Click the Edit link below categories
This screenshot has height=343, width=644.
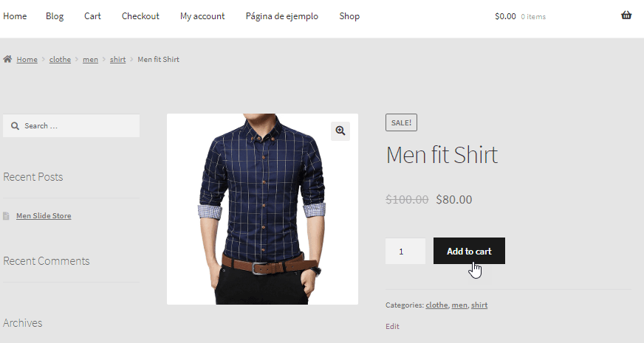tap(392, 326)
